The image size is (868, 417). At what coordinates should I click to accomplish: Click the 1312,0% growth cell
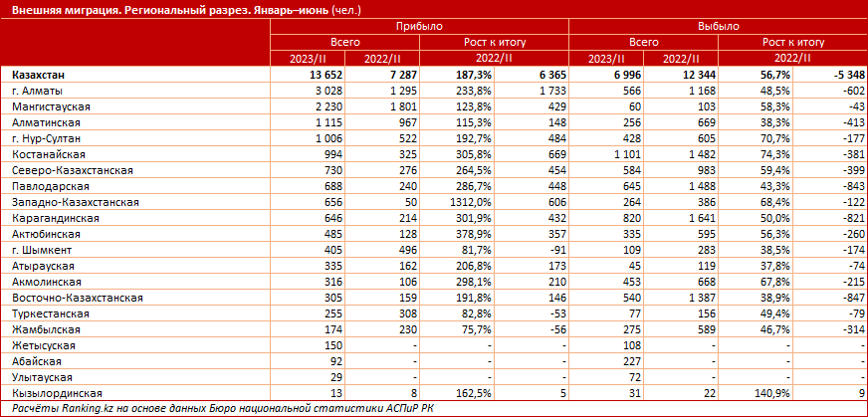point(476,203)
